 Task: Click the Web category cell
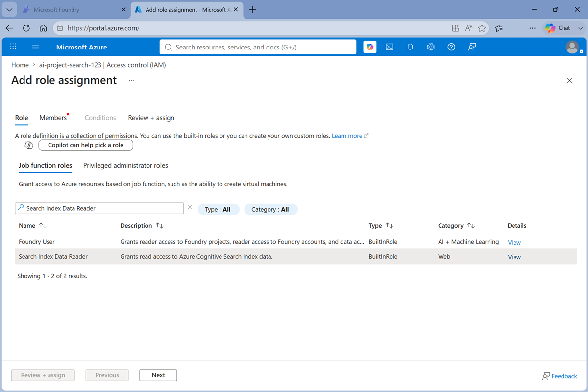click(444, 256)
